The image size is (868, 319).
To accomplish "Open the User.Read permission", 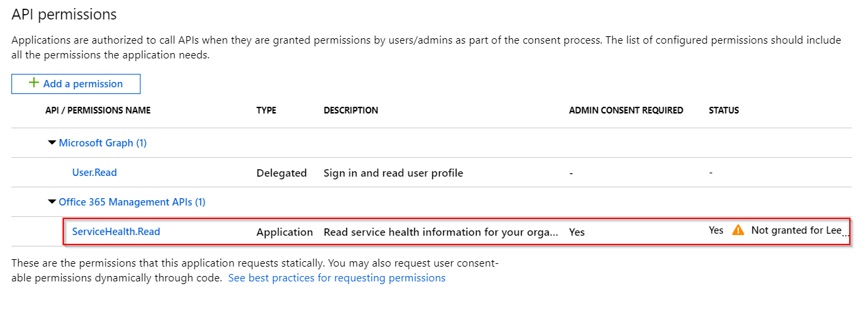I will pyautogui.click(x=95, y=173).
